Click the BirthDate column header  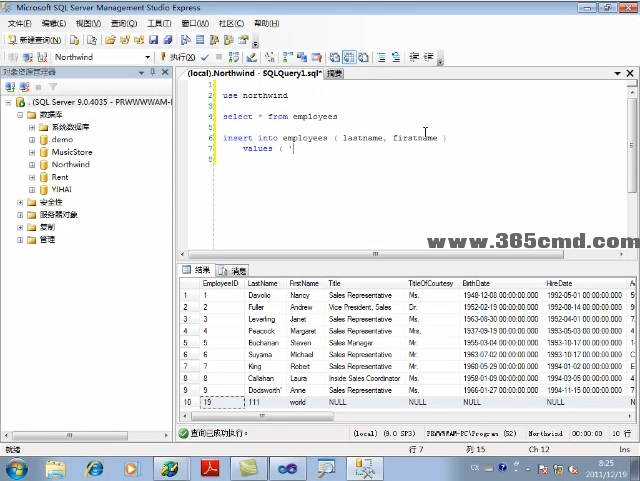[501, 283]
